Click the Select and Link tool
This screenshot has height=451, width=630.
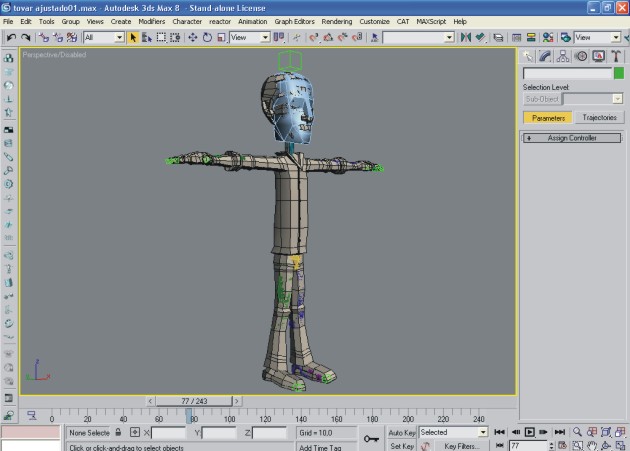(44, 37)
